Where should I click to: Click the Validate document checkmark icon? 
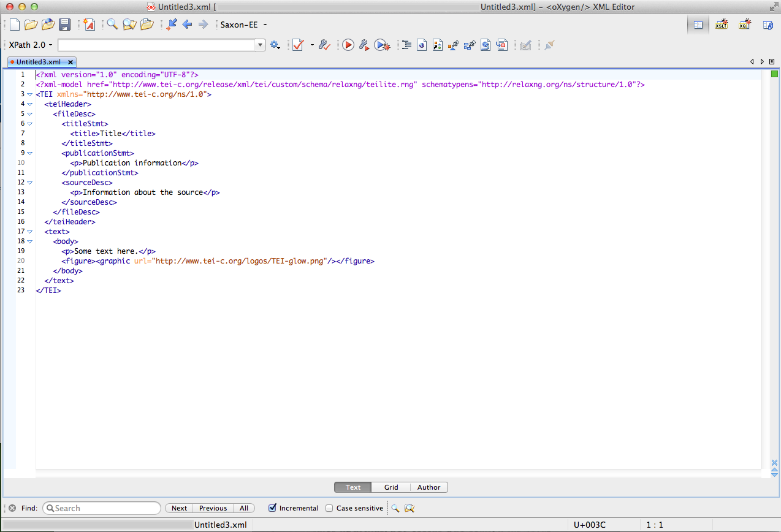coord(299,45)
